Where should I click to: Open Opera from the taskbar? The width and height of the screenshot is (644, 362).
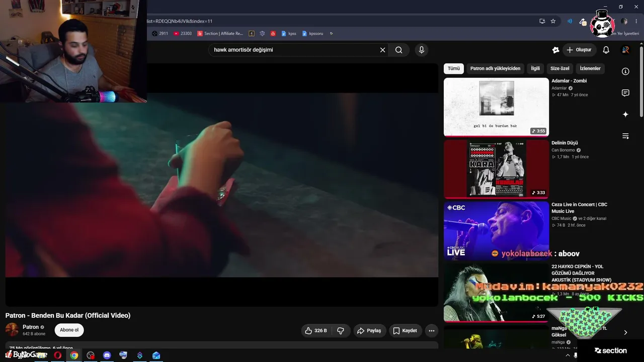pos(58,355)
